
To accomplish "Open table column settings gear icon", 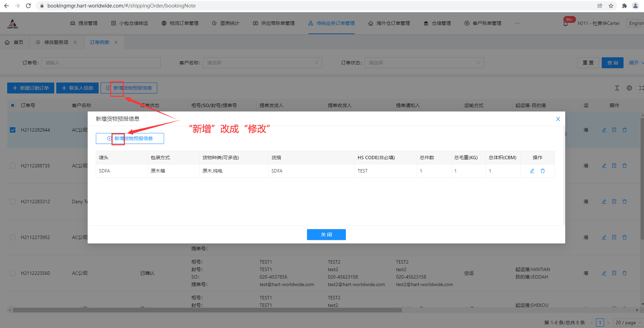I will click(x=629, y=88).
